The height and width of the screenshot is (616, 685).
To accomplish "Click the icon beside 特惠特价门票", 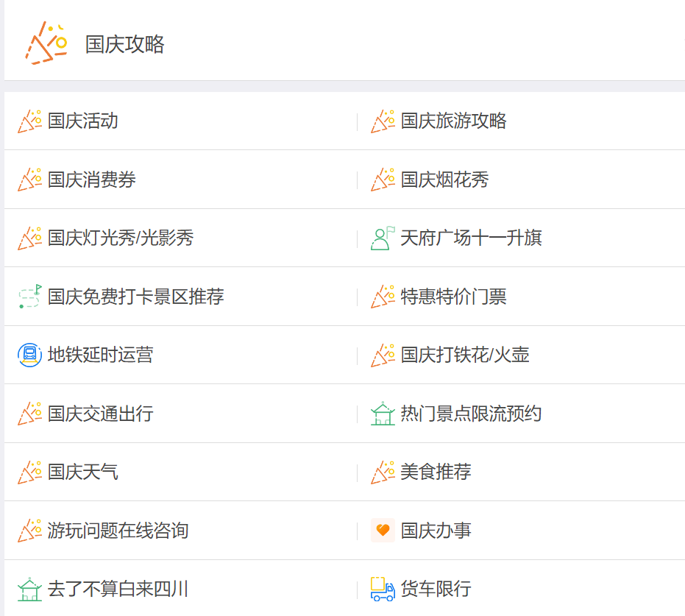I will click(x=383, y=297).
